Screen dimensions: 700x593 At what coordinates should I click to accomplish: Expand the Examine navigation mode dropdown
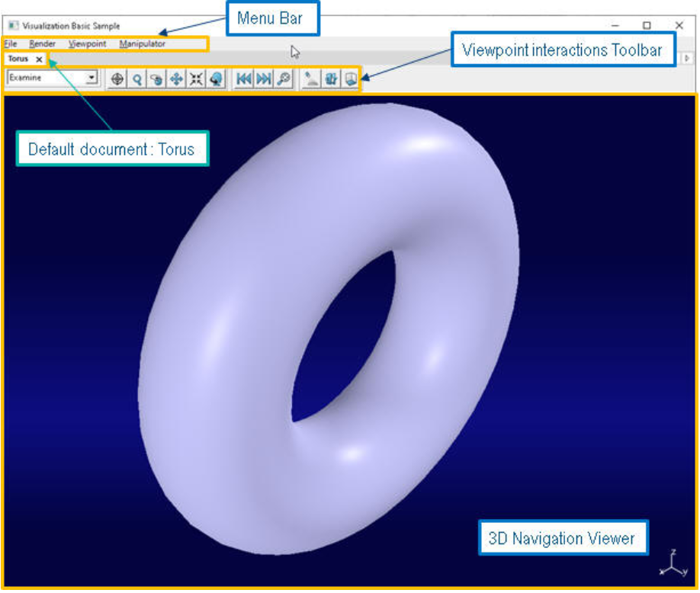pyautogui.click(x=92, y=78)
